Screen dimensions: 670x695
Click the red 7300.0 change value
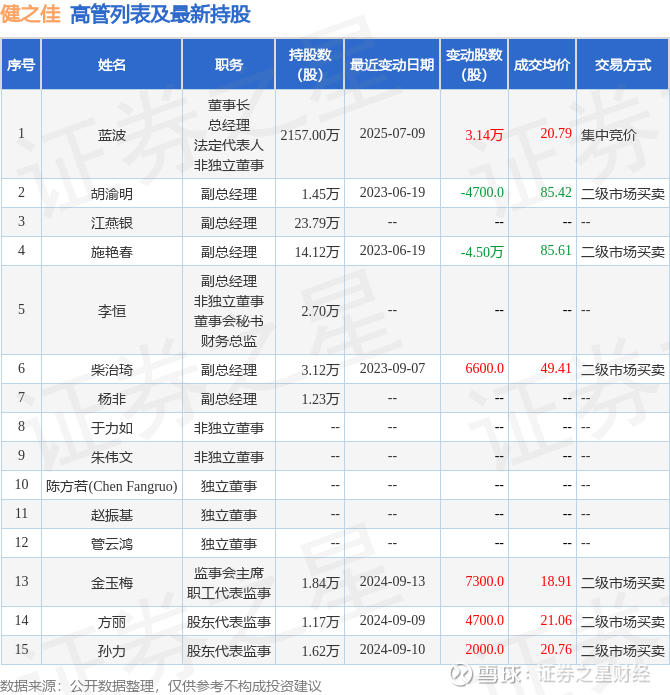(484, 582)
